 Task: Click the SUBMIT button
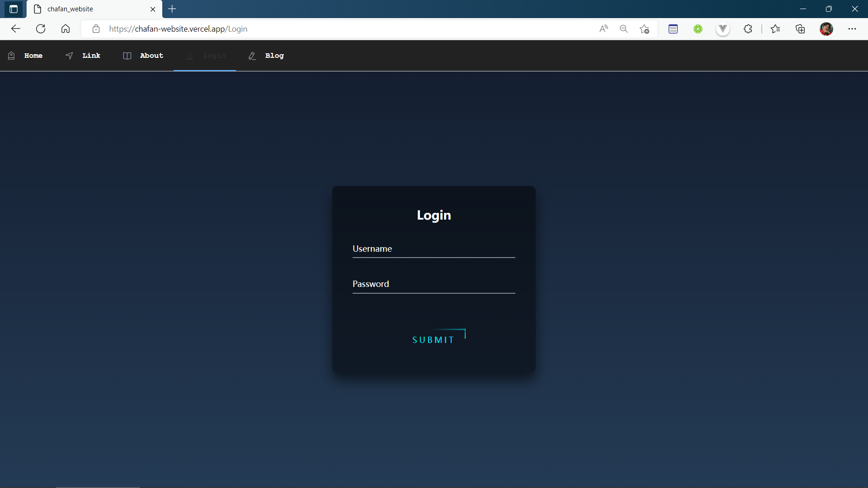[x=433, y=339]
